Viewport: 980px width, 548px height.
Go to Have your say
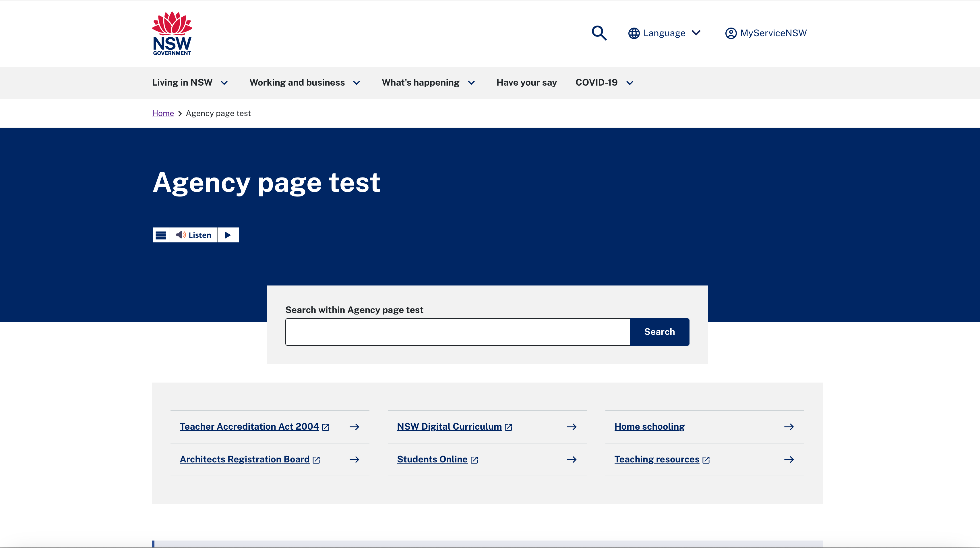(x=526, y=83)
